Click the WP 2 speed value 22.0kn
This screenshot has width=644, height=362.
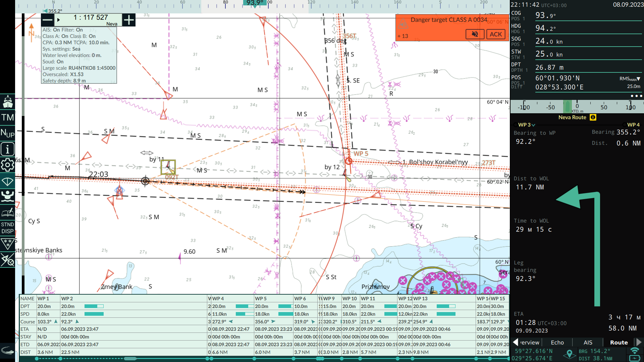click(68, 314)
